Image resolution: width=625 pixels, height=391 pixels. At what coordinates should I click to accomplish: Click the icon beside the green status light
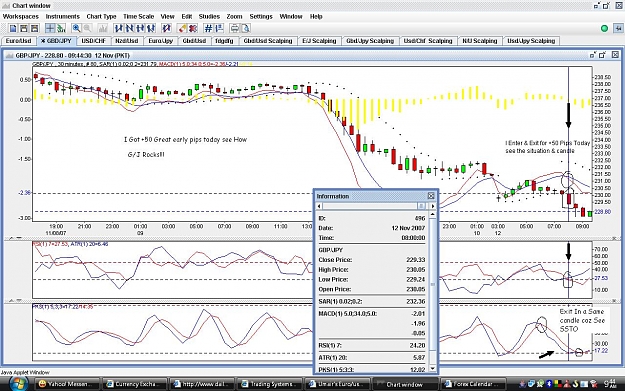[618, 28]
